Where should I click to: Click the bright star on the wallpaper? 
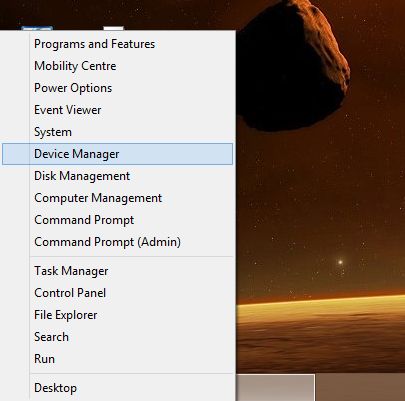point(340,262)
